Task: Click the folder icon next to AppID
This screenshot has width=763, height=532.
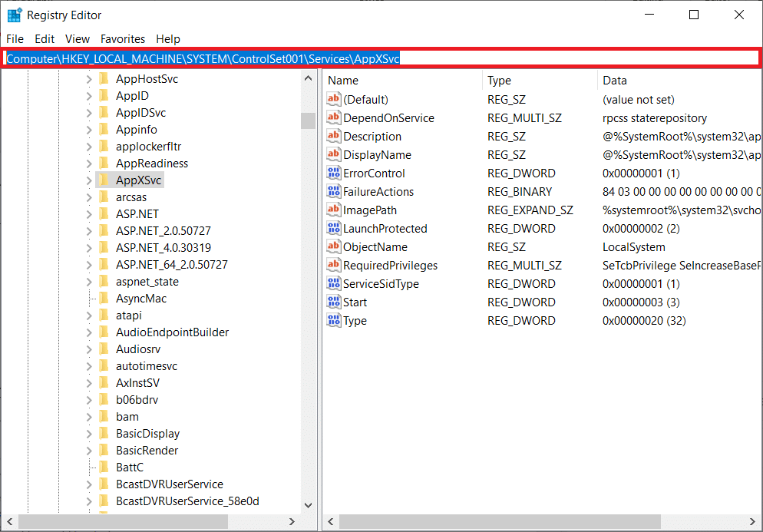Action: tap(104, 96)
